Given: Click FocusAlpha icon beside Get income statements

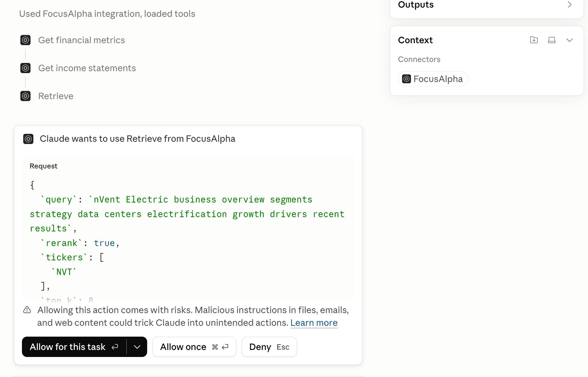Looking at the screenshot, I should [25, 68].
